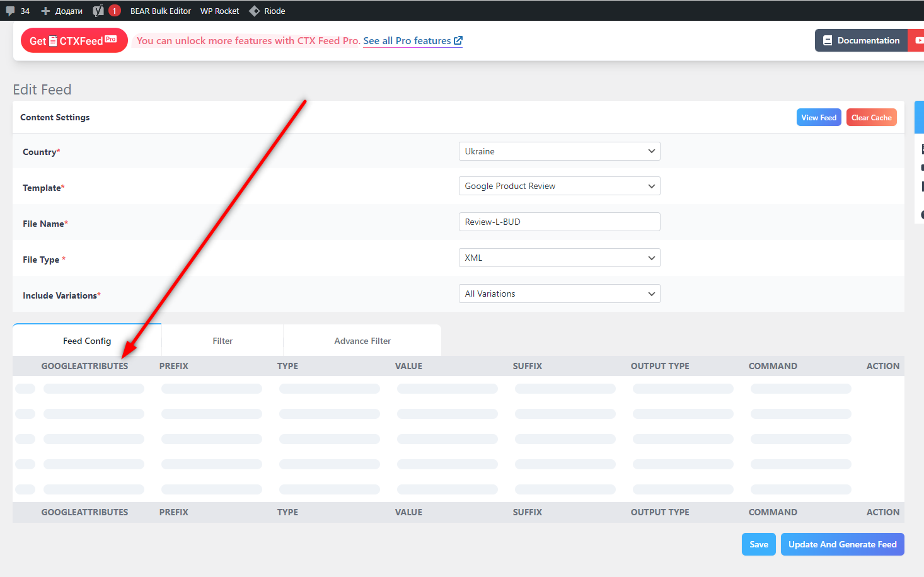Click the File Name field Review-L-BUD

[560, 222]
